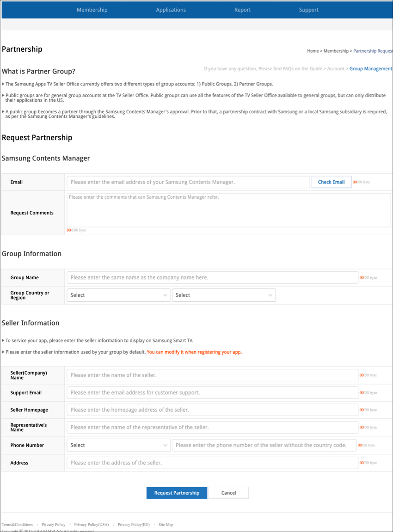This screenshot has height=532, width=393.
Task: Click the Seller(Company) Name field
Action: [212, 375]
